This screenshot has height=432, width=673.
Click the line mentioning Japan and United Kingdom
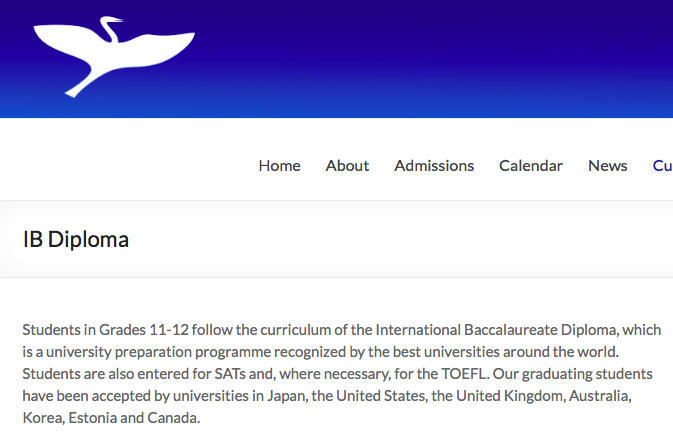coord(327,396)
